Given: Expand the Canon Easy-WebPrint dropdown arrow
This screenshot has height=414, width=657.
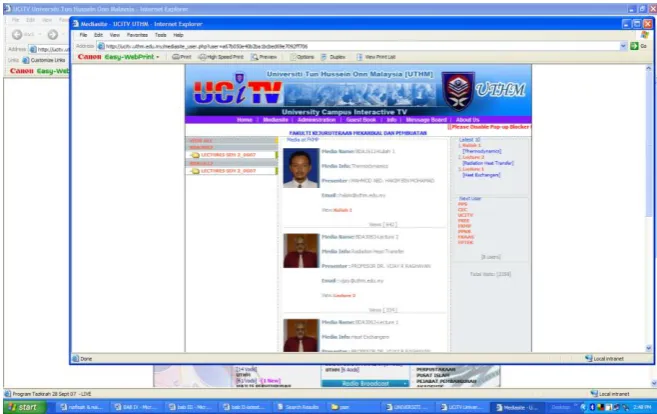Looking at the screenshot, I should (158, 57).
